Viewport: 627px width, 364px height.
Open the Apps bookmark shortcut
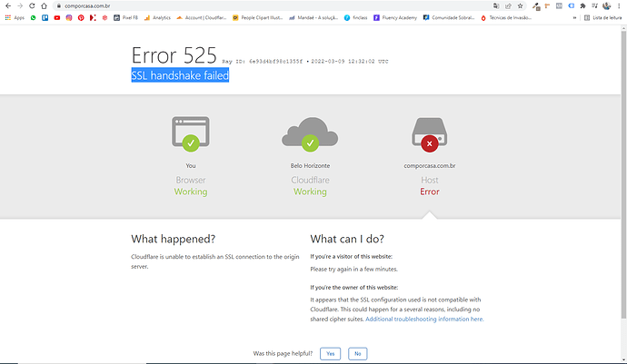click(x=15, y=17)
